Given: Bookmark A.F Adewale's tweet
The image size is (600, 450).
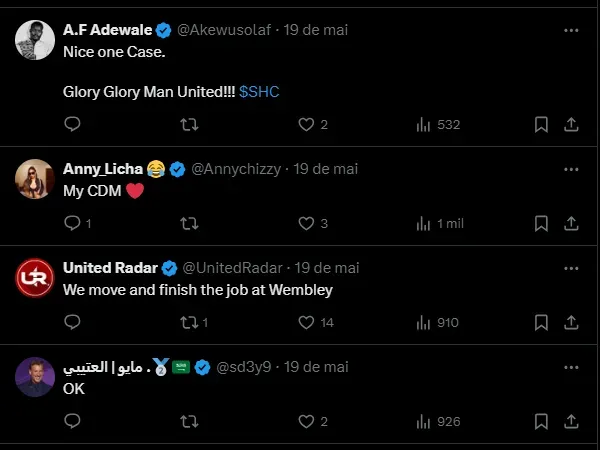Looking at the screenshot, I should 540,124.
